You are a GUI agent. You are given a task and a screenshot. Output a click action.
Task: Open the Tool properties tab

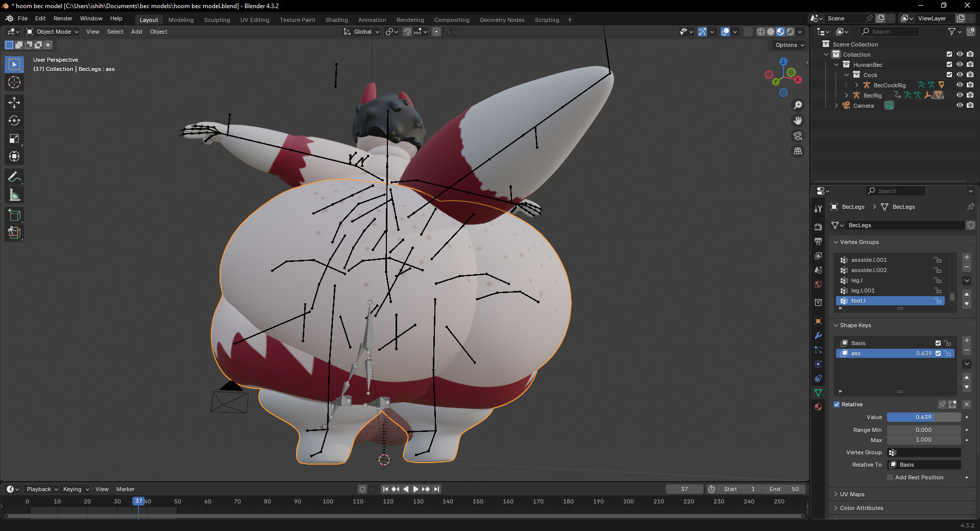(x=818, y=208)
